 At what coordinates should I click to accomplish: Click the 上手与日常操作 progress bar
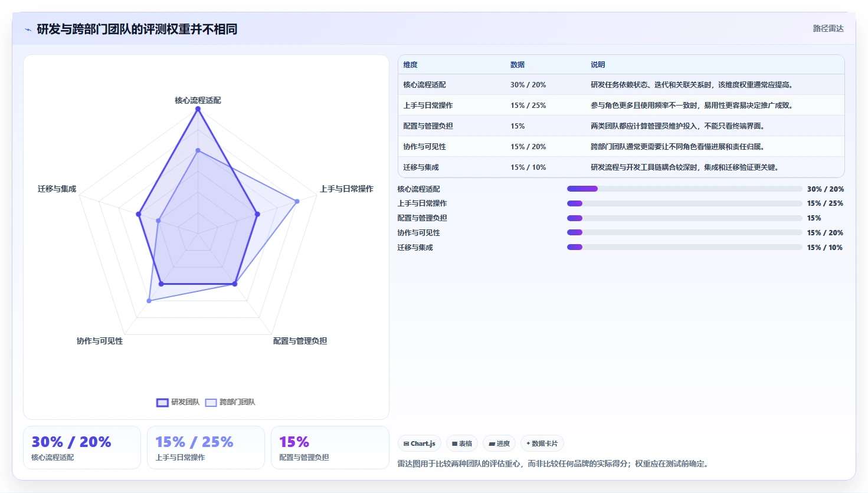coord(684,203)
